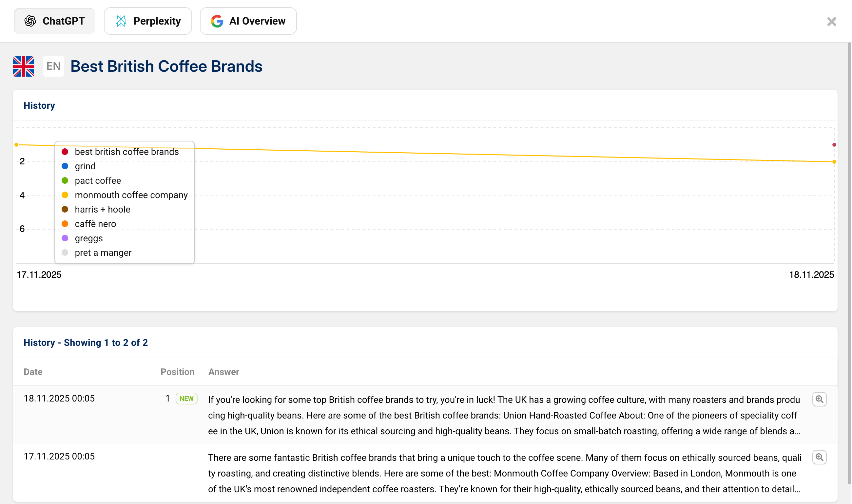Viewport: 852px width, 504px height.
Task: Toggle the harris + hoole series
Action: [x=102, y=209]
